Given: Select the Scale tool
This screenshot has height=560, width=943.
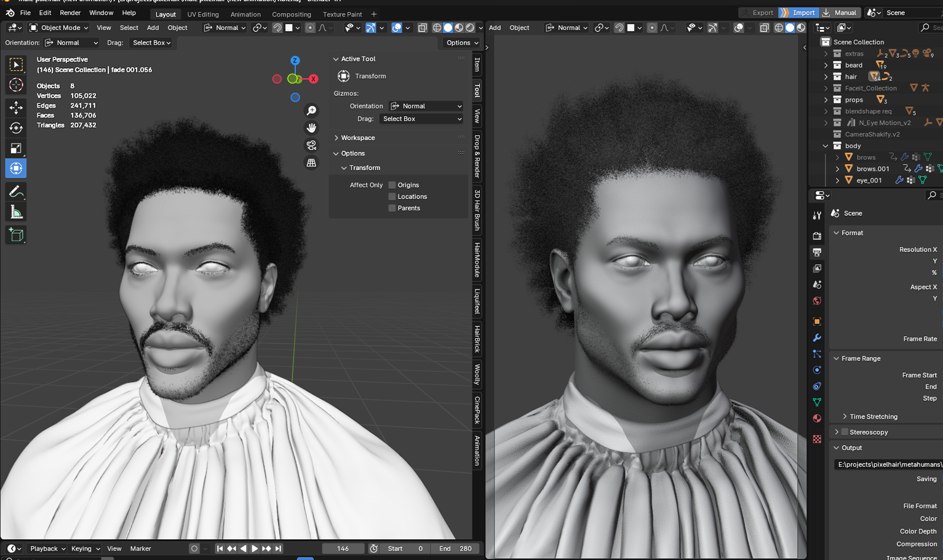Looking at the screenshot, I should pyautogui.click(x=16, y=148).
